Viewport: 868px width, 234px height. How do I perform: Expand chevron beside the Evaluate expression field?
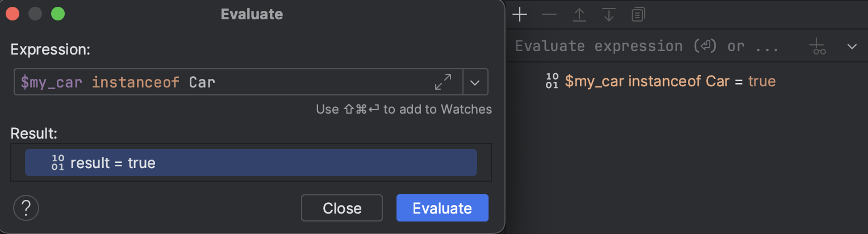point(852,47)
